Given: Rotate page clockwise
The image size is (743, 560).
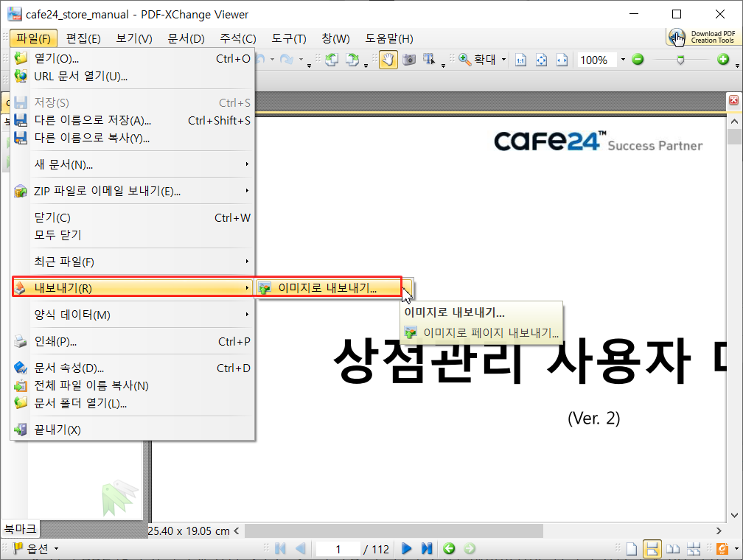Looking at the screenshot, I should [x=352, y=60].
